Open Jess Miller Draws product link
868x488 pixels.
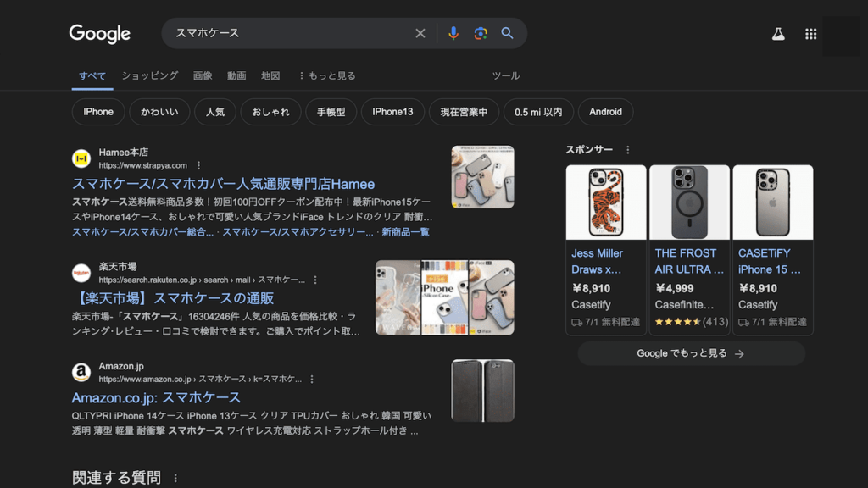tap(598, 261)
